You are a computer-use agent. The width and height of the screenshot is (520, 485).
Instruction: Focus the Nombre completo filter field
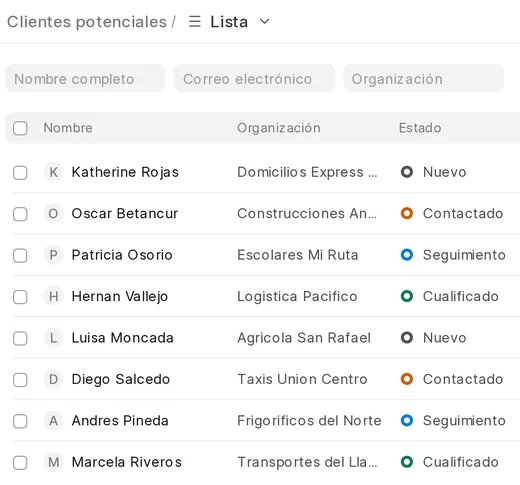(86, 79)
